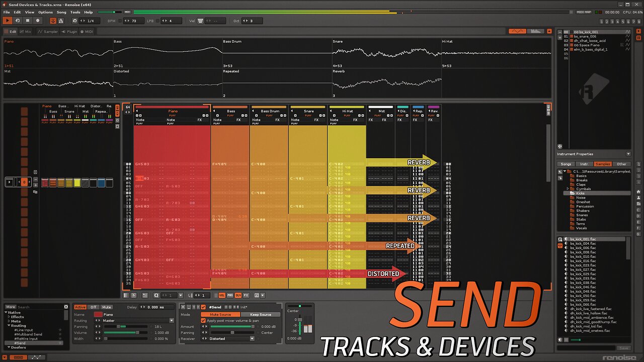The width and height of the screenshot is (644, 362).
Task: Open the File menu
Action: click(7, 12)
